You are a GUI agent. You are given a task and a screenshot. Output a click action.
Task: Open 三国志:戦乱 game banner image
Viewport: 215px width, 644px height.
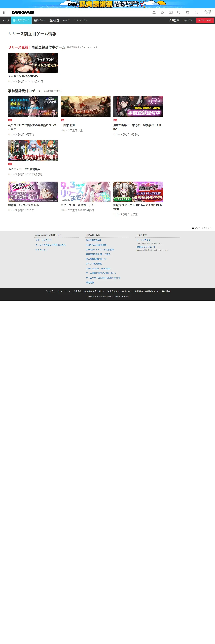click(x=85, y=106)
